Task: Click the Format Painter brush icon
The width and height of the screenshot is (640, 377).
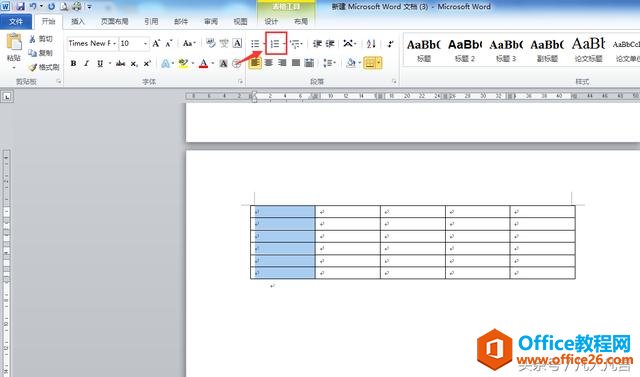Action: (32, 67)
